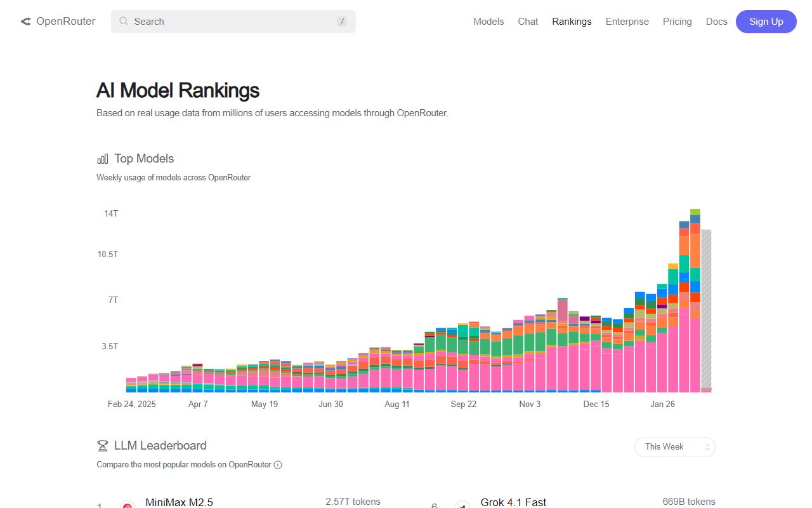Viewport: 812px width, 508px height.
Task: Open the This Week time range dropdown
Action: [674, 447]
